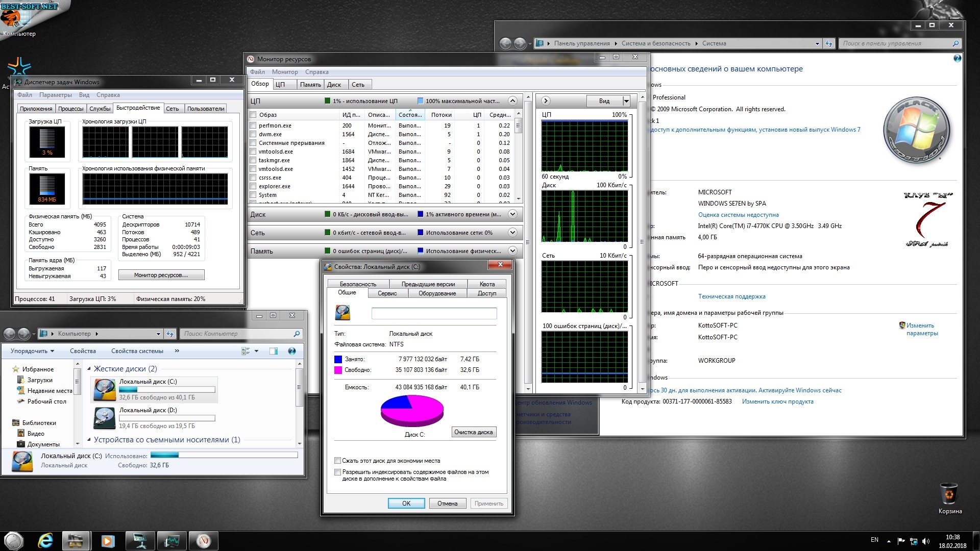Open the Recycle Bin (Корзина) desktop icon

tap(949, 494)
